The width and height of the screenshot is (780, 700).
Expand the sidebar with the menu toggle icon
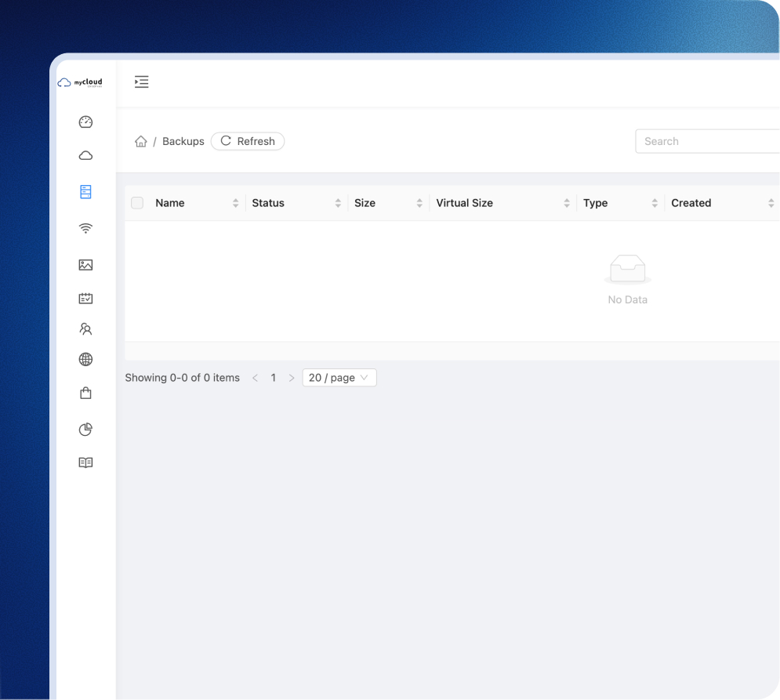point(141,82)
